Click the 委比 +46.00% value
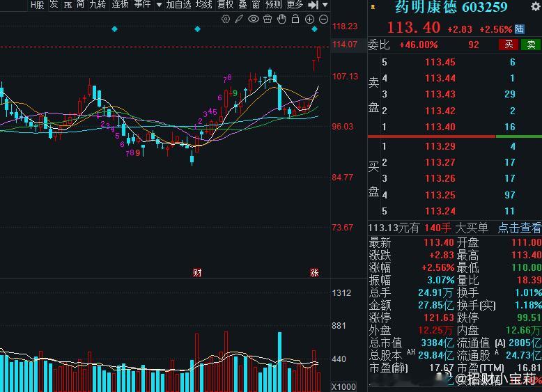 (419, 45)
